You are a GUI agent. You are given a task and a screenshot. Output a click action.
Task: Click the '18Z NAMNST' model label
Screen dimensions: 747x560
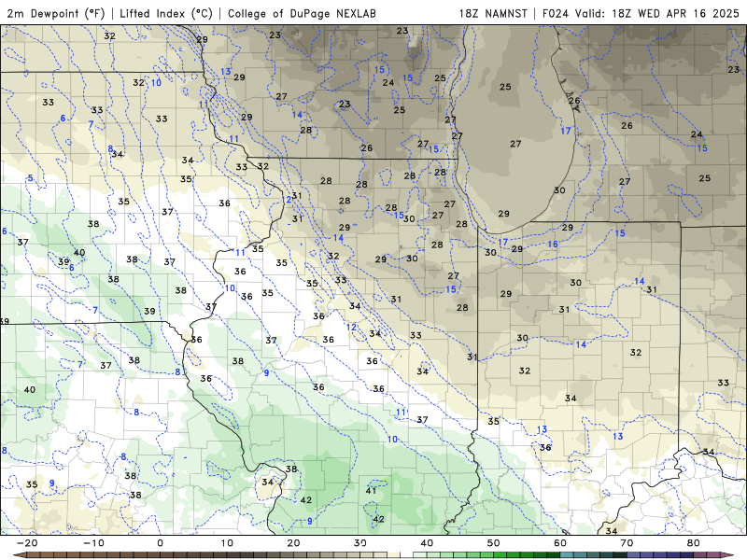[493, 13]
